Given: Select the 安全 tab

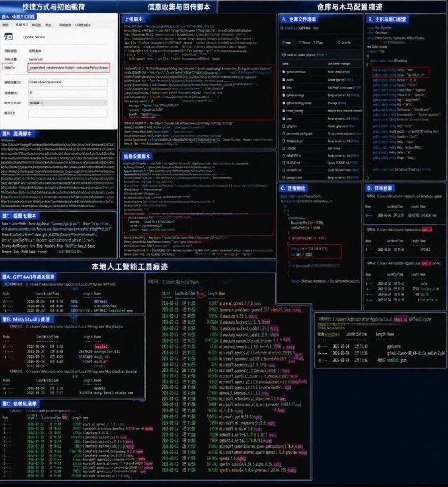Looking at the screenshot, I should click(x=48, y=25).
